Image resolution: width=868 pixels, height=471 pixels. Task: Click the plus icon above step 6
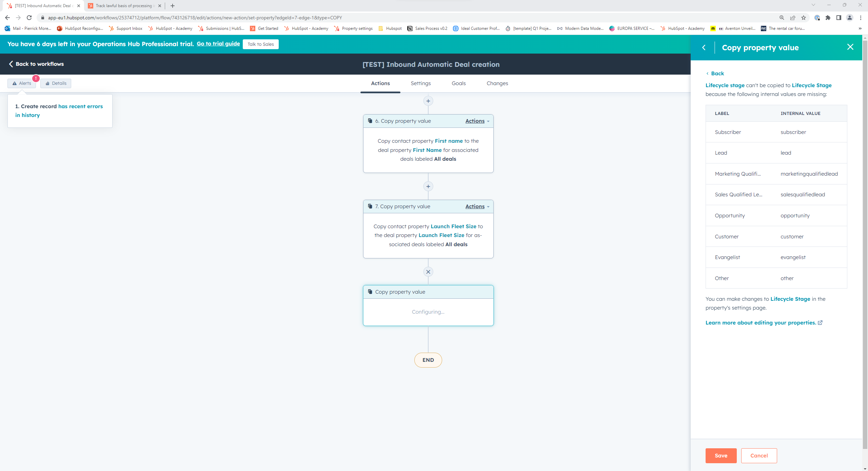428,101
